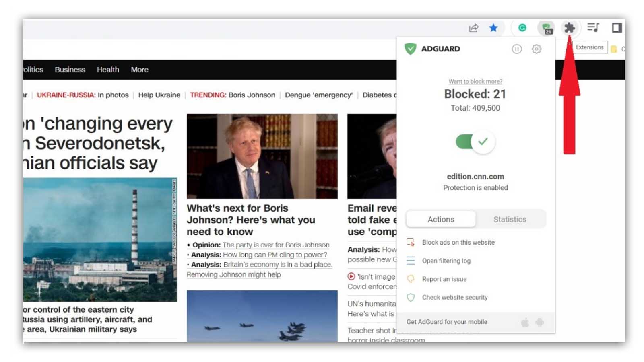Select Report an issue action
The width and height of the screenshot is (644, 362).
[x=444, y=279]
